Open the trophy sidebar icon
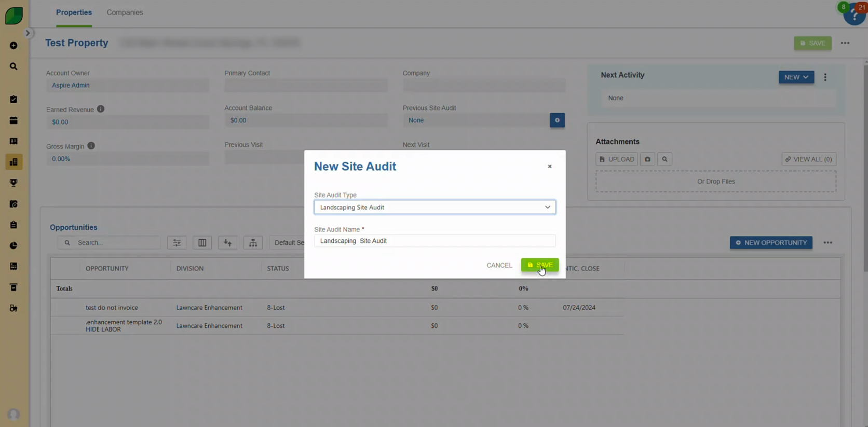868x427 pixels. [13, 183]
